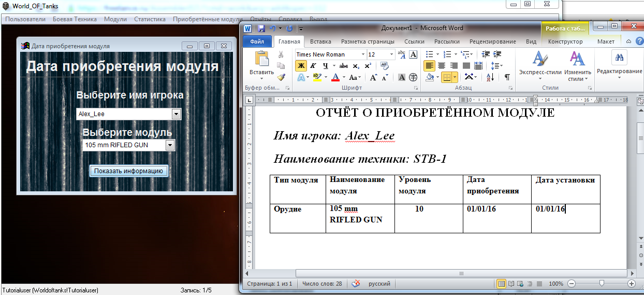
Task: Apply superscript formatting (x²)
Action: coord(368,66)
